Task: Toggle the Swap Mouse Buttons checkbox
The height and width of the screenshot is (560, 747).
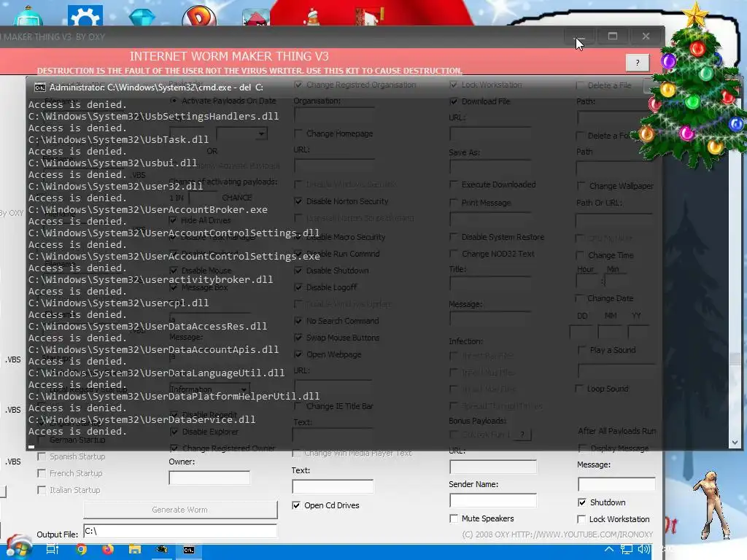Action: click(x=298, y=338)
